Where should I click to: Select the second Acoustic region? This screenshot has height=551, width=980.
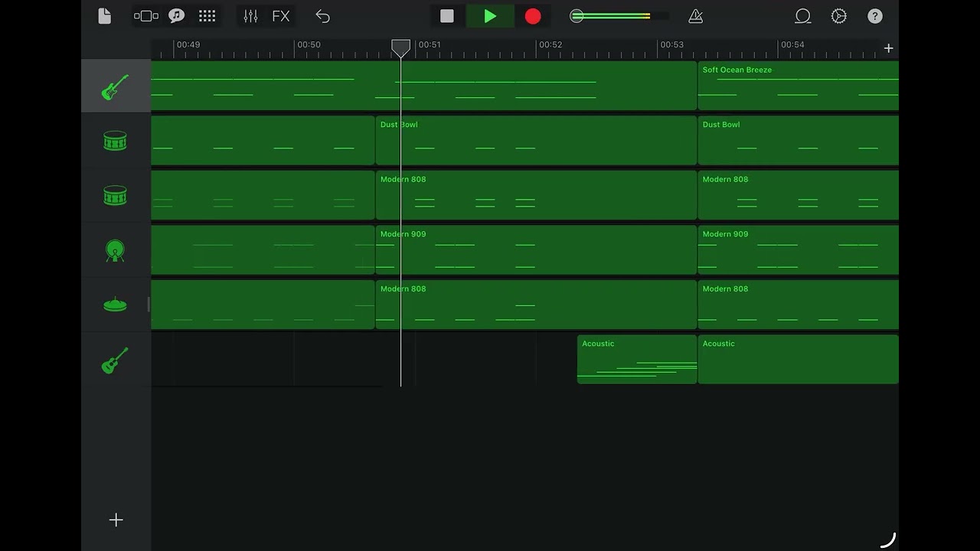(x=798, y=359)
